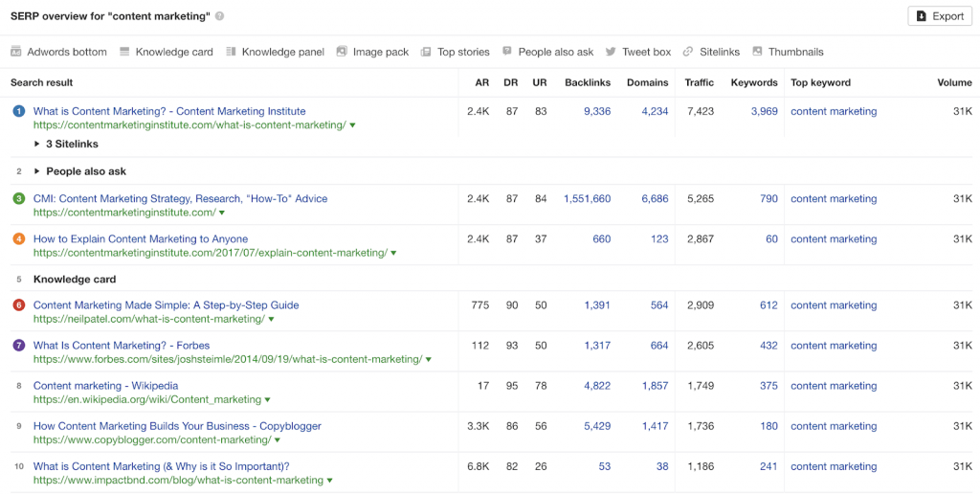Image resolution: width=980 pixels, height=495 pixels.
Task: Open What is Content Marketing? - Content Marketing Institute
Action: pos(169,111)
